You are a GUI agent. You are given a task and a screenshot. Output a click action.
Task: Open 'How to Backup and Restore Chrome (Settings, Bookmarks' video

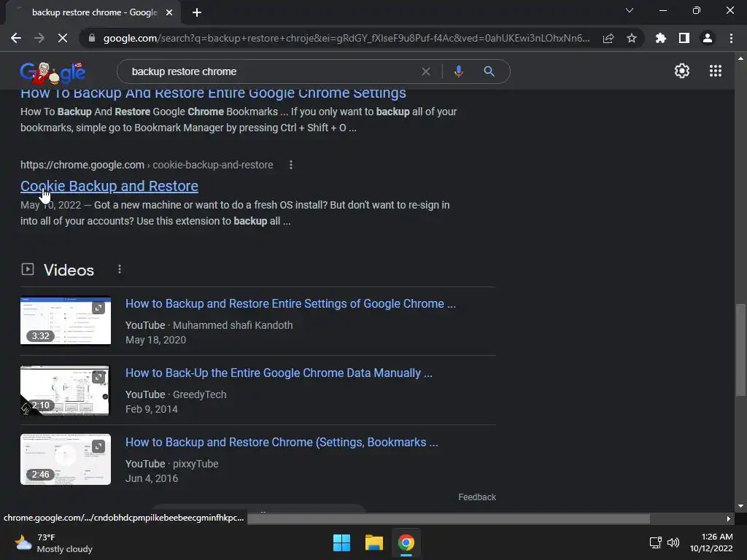coord(282,443)
